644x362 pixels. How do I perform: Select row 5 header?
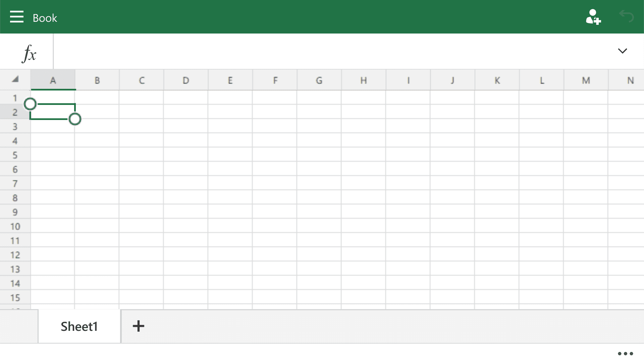coord(15,155)
